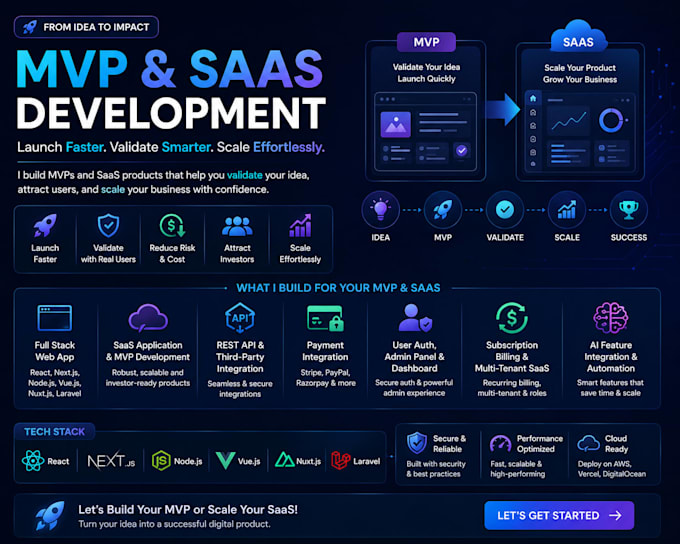Click the FROM IDEA TO IMPACT badge

point(86,27)
